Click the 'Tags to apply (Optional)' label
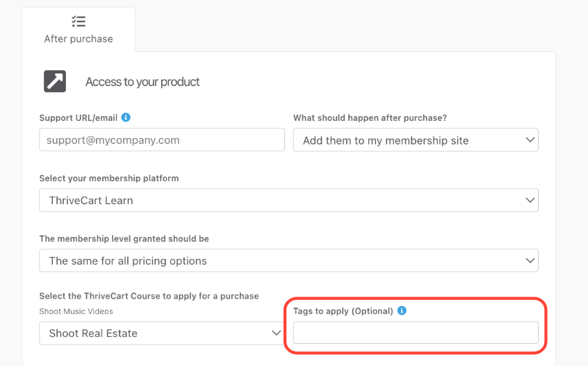 343,311
